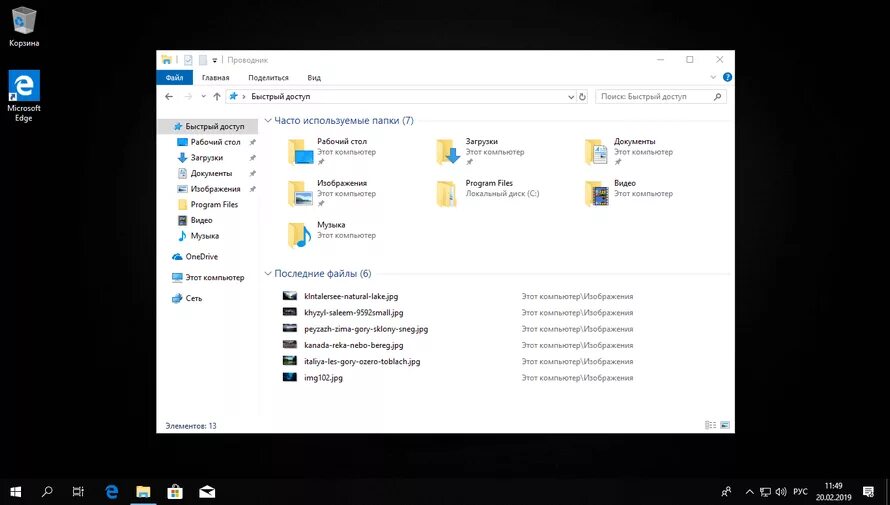
Task: Go forward with the right arrow button
Action: point(188,96)
